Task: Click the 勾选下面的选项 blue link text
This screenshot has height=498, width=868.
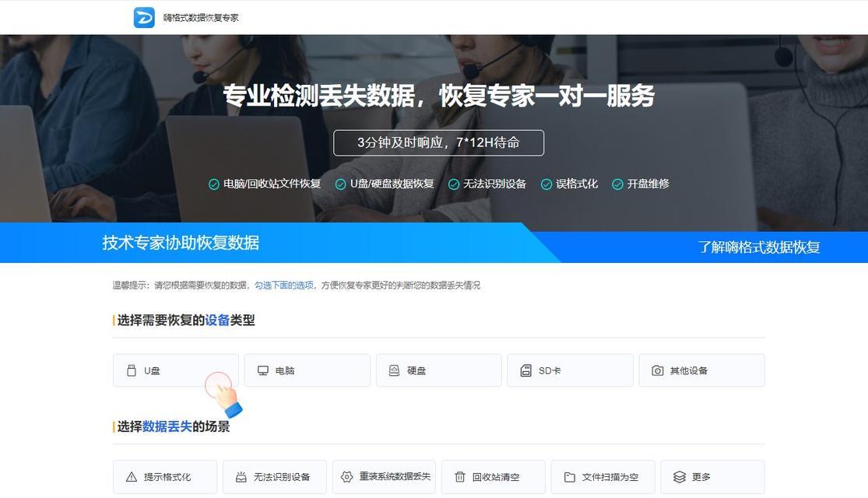Action: click(284, 285)
